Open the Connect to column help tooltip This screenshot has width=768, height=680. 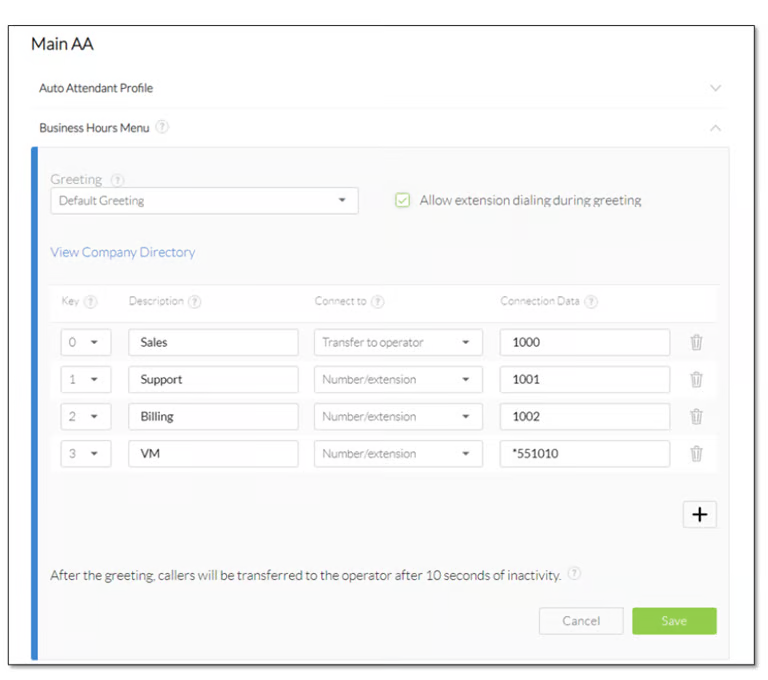377,302
